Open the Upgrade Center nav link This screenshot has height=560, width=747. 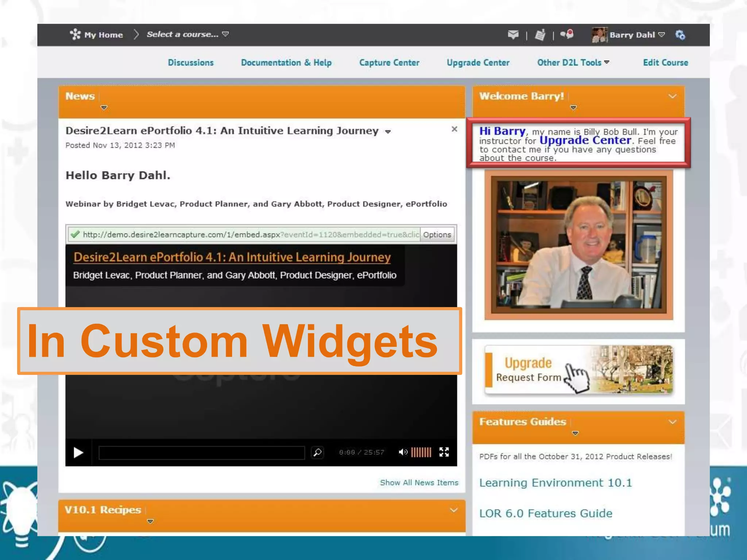pyautogui.click(x=478, y=62)
